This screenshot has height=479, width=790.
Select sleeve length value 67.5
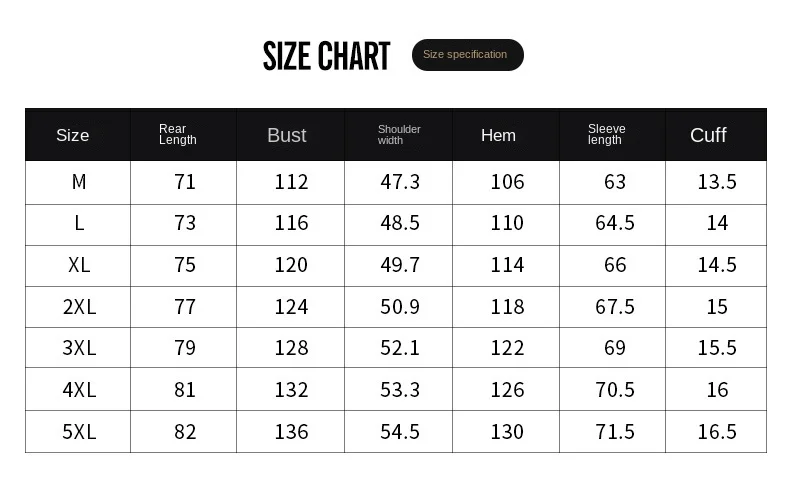point(615,307)
